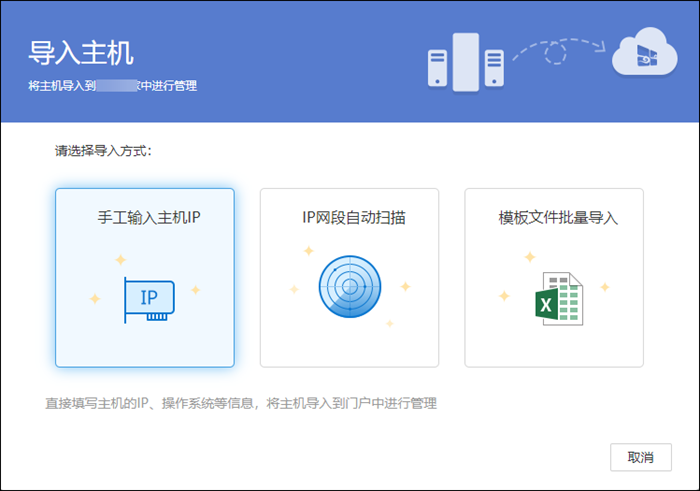The image size is (700, 491).
Task: Click the left small server icon in header
Action: [x=436, y=69]
